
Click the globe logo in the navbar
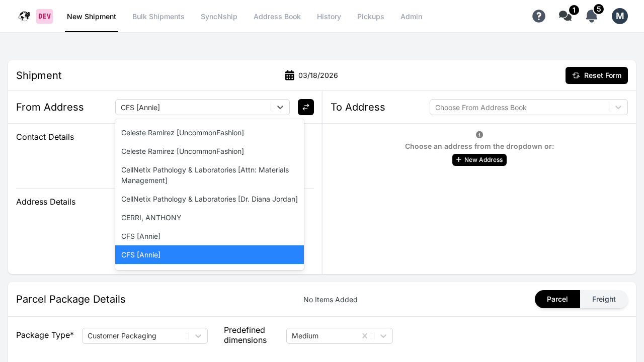[x=24, y=16]
